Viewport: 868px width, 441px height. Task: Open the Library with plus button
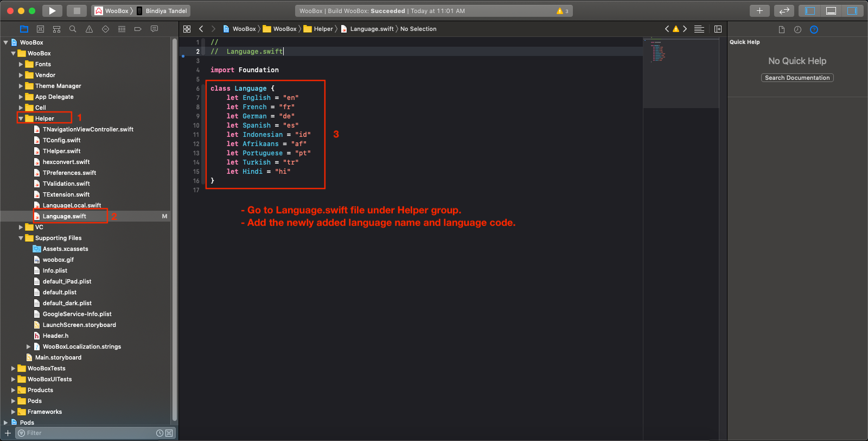(759, 11)
